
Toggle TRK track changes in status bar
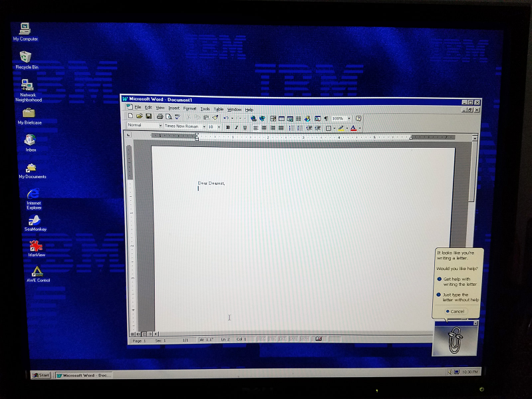click(x=272, y=338)
